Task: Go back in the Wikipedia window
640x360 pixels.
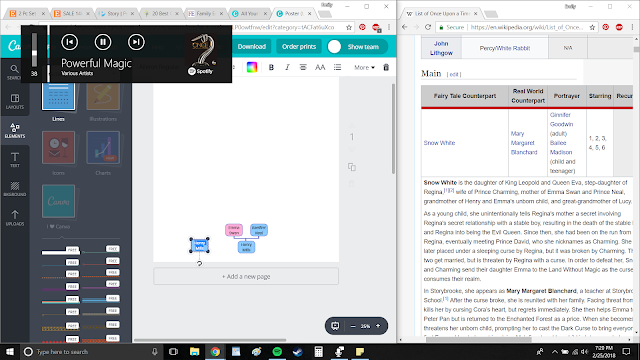Action: [404, 27]
